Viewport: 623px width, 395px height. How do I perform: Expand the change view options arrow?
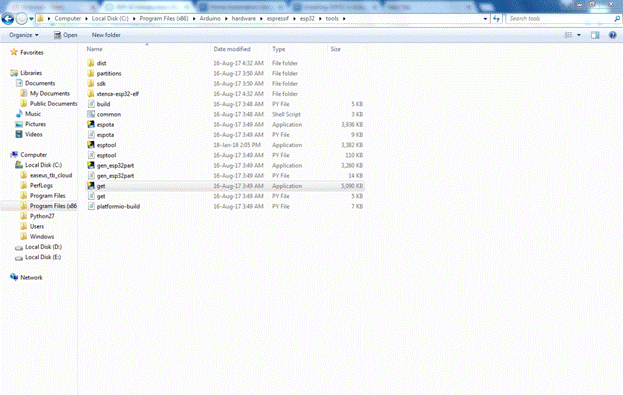(579, 35)
